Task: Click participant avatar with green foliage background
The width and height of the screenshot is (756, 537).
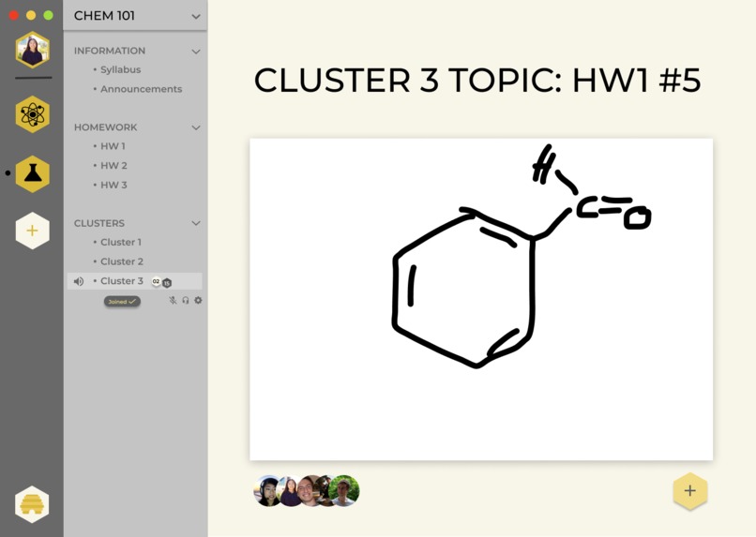Action: coord(344,491)
